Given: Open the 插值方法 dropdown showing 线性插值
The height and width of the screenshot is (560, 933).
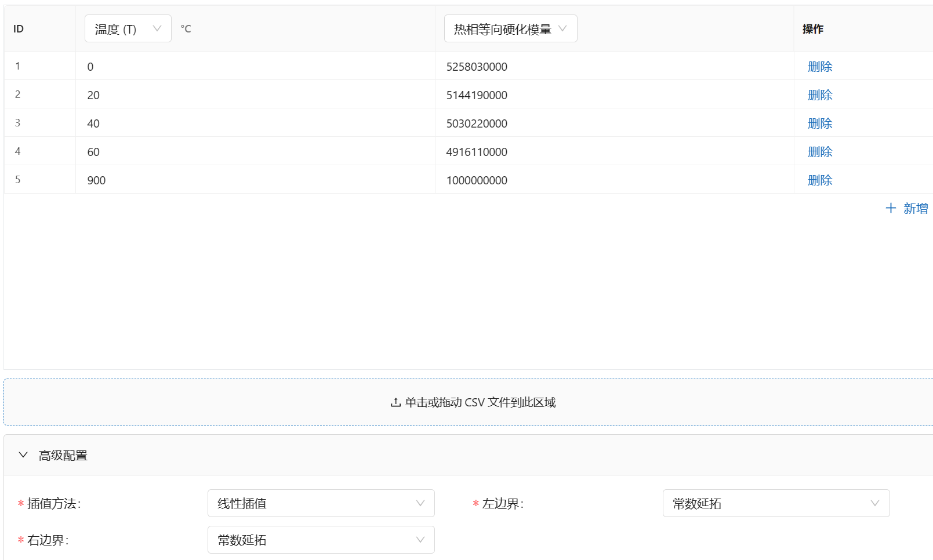Looking at the screenshot, I should 321,503.
